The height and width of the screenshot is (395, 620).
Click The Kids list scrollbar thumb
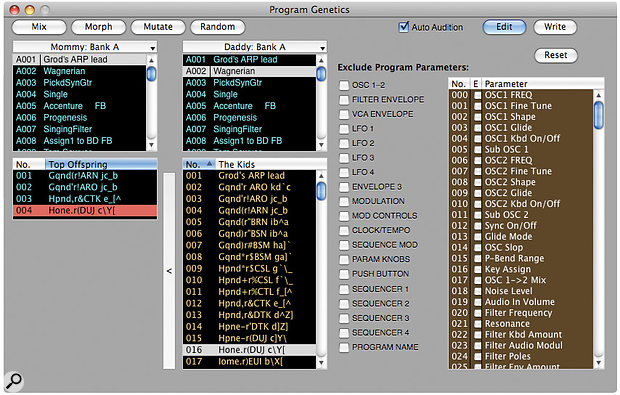tap(321, 191)
